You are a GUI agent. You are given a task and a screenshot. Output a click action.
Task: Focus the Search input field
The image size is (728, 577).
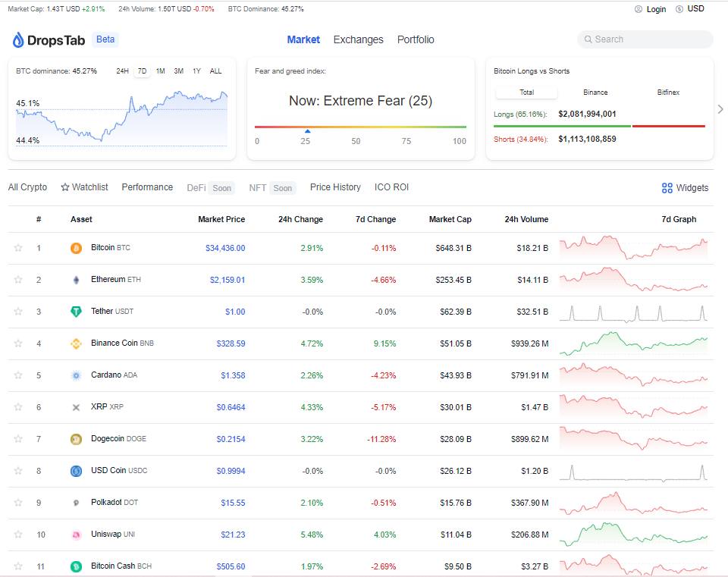coord(645,39)
